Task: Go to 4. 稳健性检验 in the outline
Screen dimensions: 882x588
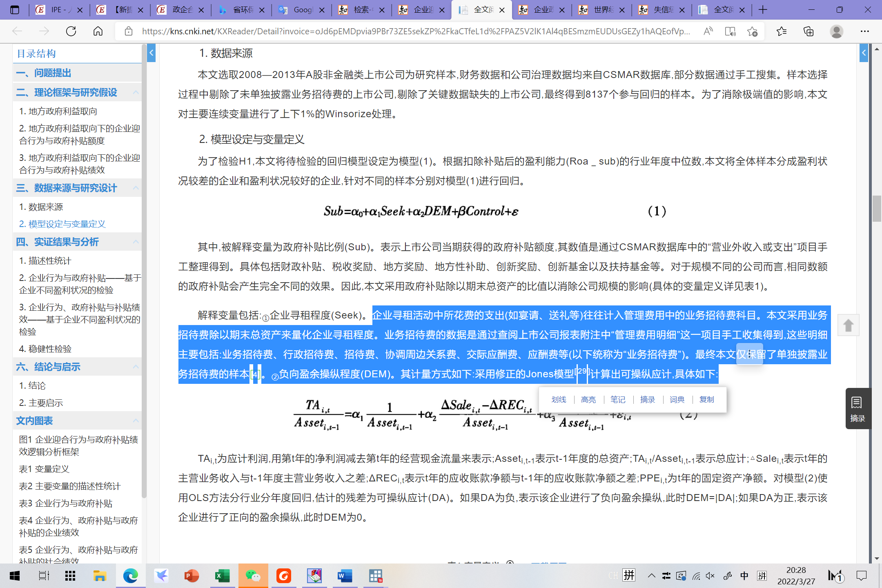Action: pos(45,349)
